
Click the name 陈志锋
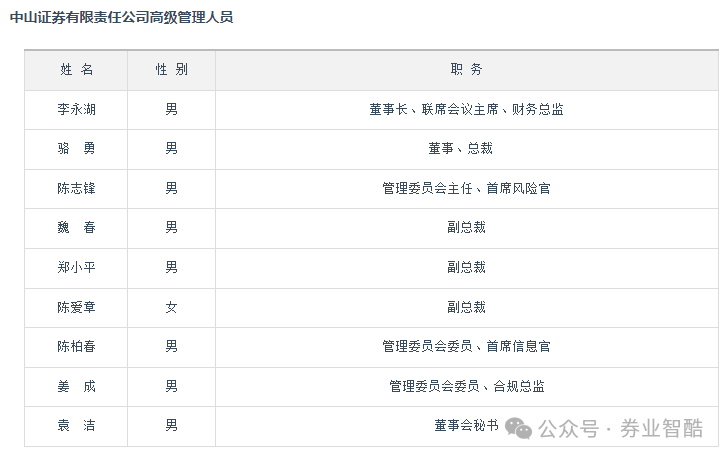pyautogui.click(x=77, y=188)
